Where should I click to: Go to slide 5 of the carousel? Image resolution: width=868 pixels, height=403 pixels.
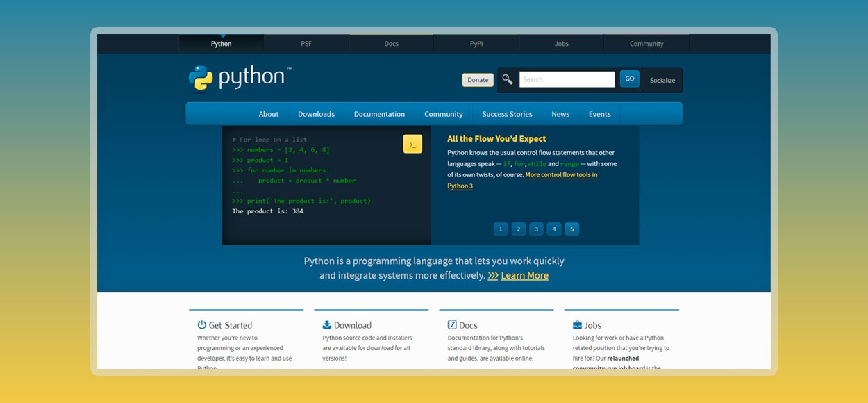[571, 229]
